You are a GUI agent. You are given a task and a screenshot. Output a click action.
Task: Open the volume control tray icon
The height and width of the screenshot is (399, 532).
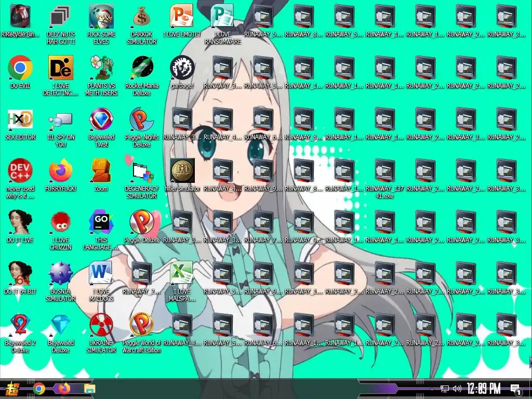click(x=457, y=389)
